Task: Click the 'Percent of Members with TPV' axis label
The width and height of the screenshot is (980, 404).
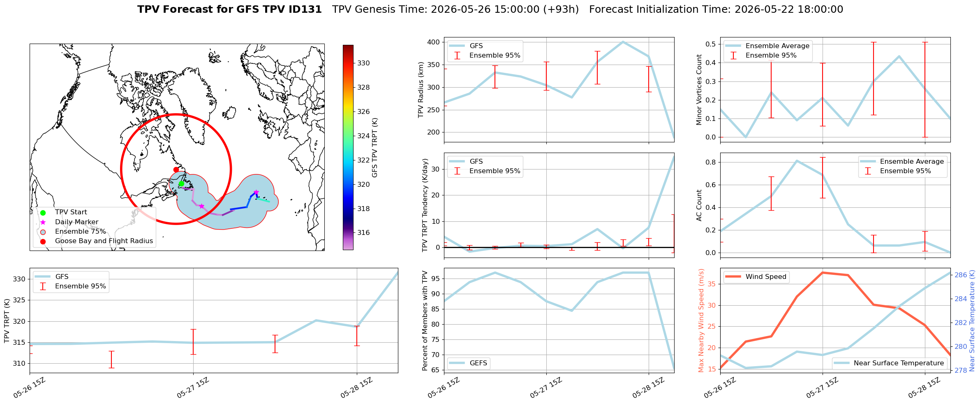Action: click(x=425, y=321)
